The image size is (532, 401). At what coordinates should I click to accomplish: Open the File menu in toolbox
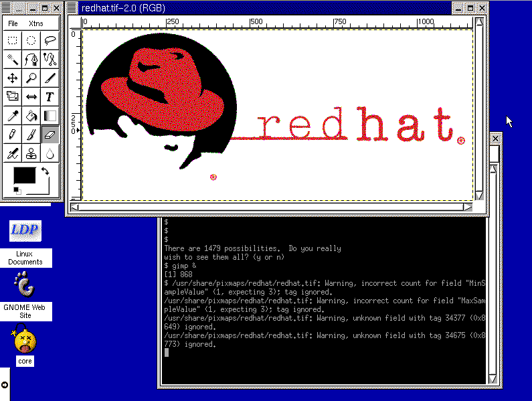[13, 23]
